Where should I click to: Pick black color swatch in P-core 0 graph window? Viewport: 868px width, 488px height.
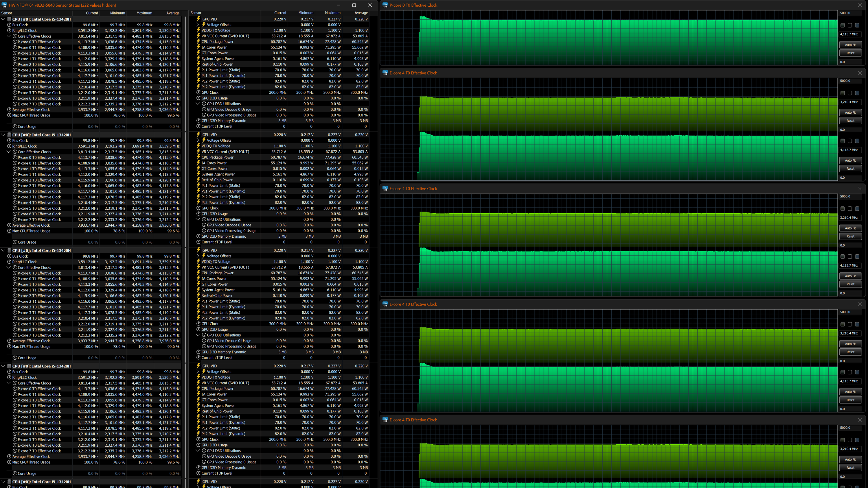pyautogui.click(x=850, y=25)
